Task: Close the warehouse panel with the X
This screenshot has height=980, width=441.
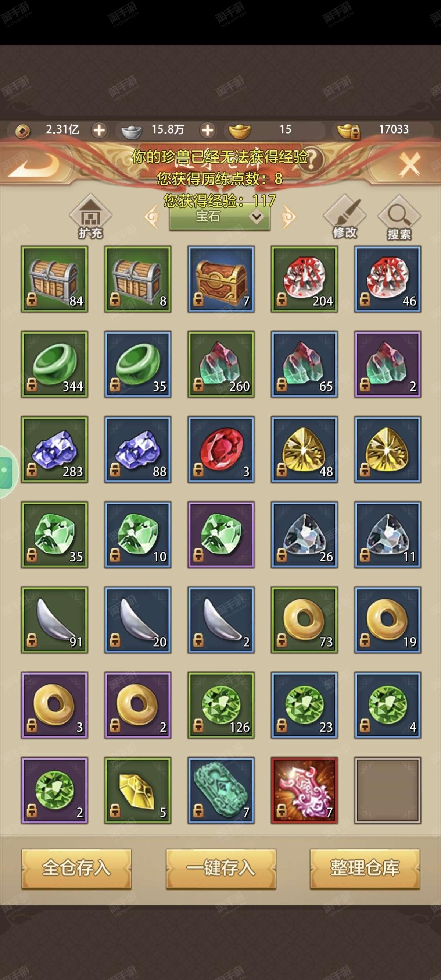Action: point(410,164)
